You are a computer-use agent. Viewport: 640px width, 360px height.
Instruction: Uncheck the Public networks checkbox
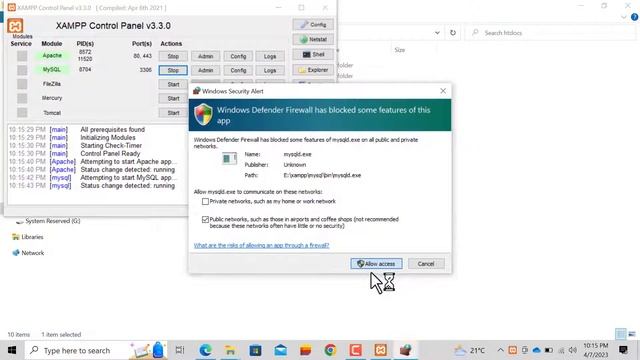point(205,220)
